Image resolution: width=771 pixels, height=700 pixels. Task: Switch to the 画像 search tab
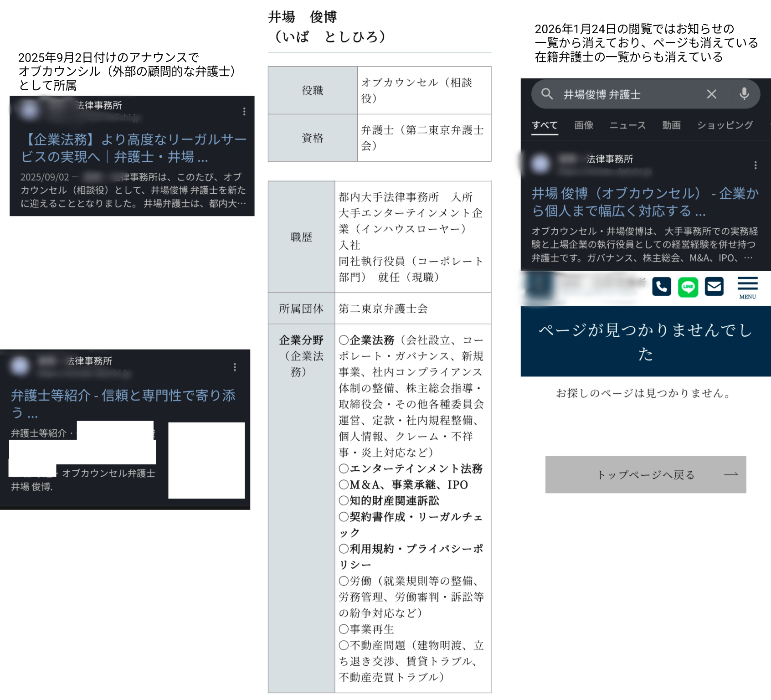coord(583,125)
